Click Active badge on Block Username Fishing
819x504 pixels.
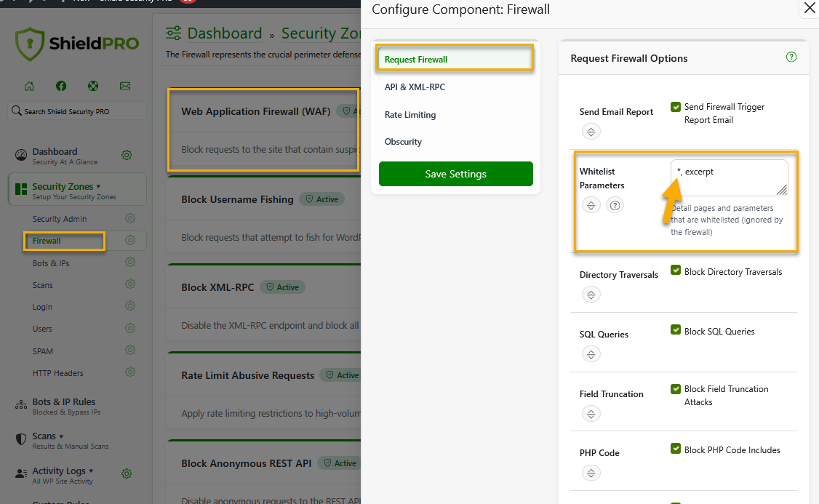321,199
